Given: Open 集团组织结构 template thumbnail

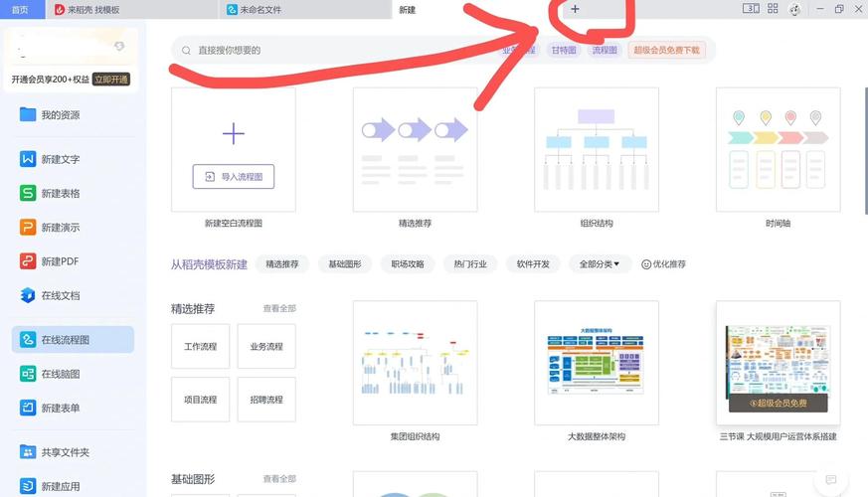Looking at the screenshot, I should pos(416,363).
